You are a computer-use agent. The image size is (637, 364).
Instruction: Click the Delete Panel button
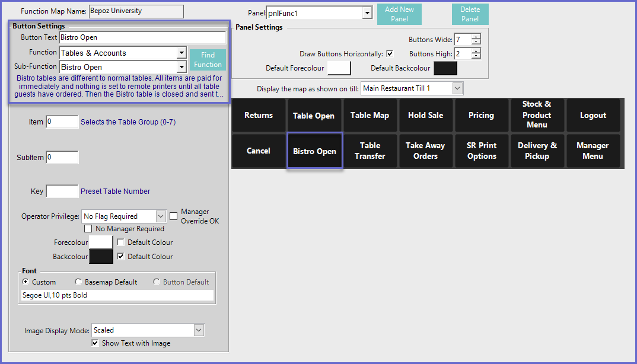tap(470, 14)
